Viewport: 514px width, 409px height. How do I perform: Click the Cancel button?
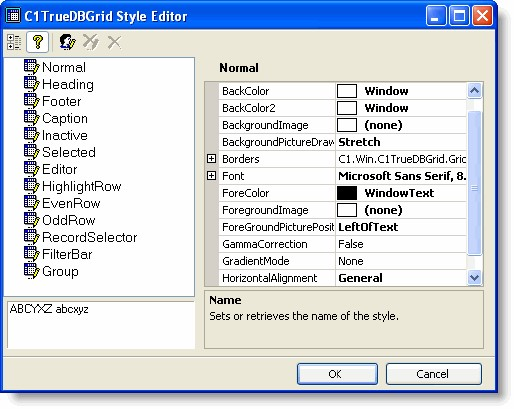pos(433,374)
